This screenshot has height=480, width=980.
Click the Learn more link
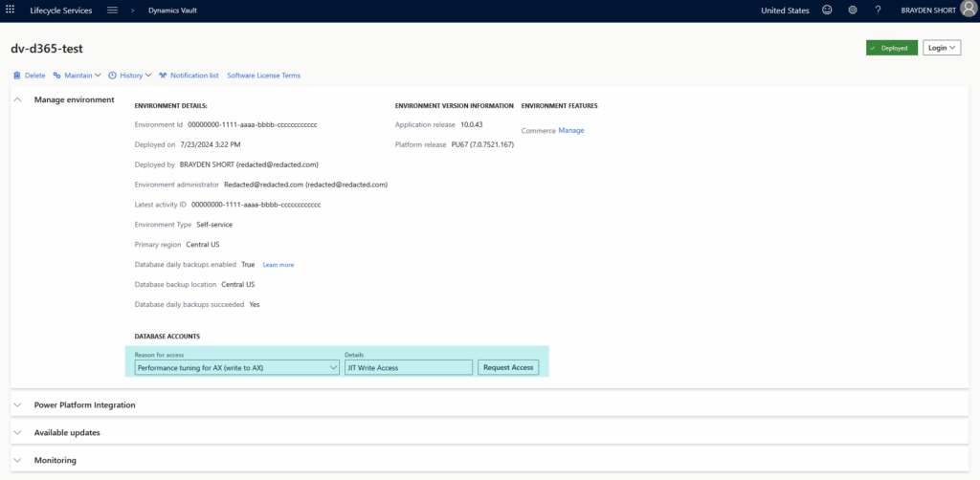click(x=278, y=265)
